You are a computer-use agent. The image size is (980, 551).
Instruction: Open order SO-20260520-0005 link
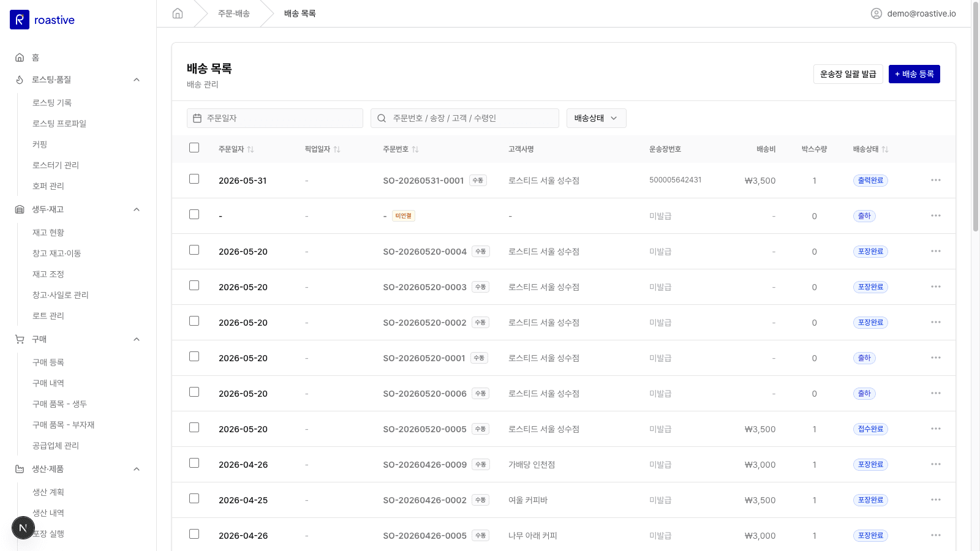(424, 429)
